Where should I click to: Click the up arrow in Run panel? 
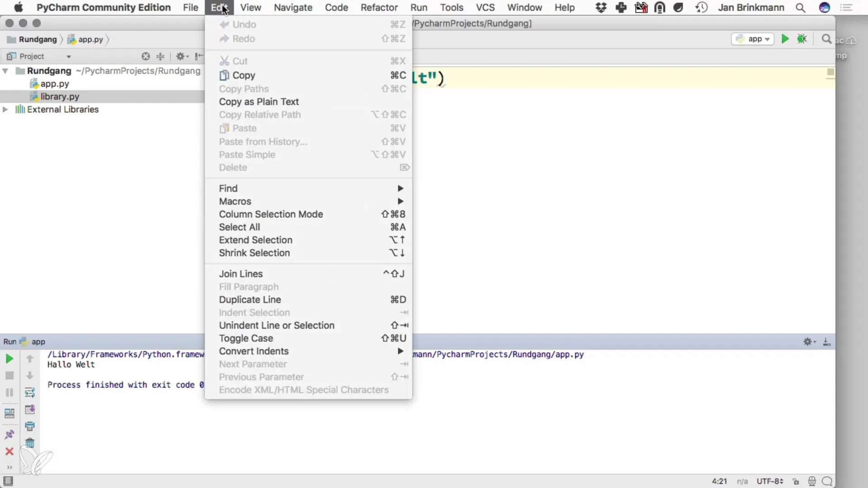tap(30, 359)
